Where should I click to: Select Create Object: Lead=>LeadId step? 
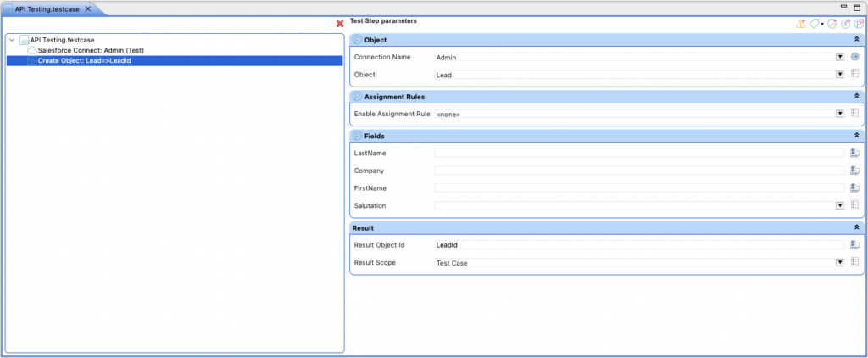[x=175, y=60]
